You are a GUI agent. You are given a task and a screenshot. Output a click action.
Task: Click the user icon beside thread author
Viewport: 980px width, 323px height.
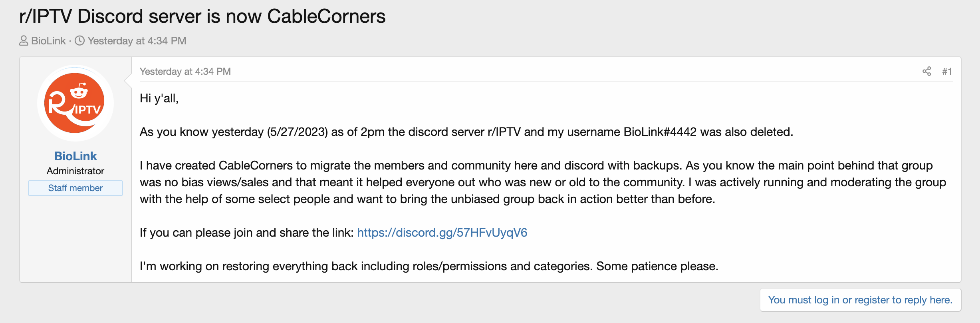(x=24, y=41)
